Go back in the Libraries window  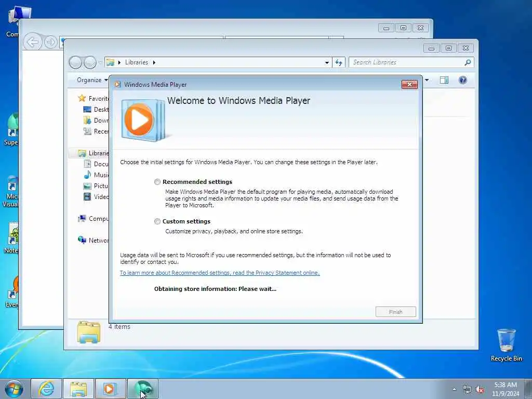pos(76,62)
